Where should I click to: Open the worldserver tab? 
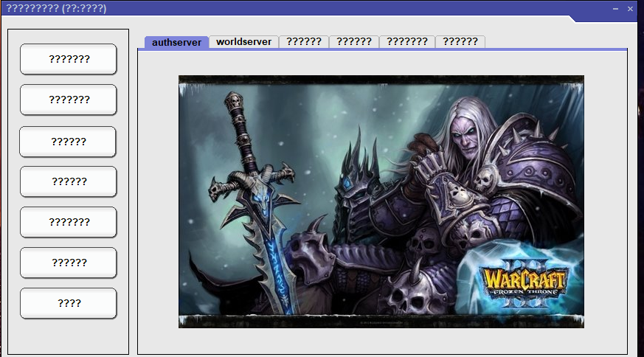[x=243, y=42]
